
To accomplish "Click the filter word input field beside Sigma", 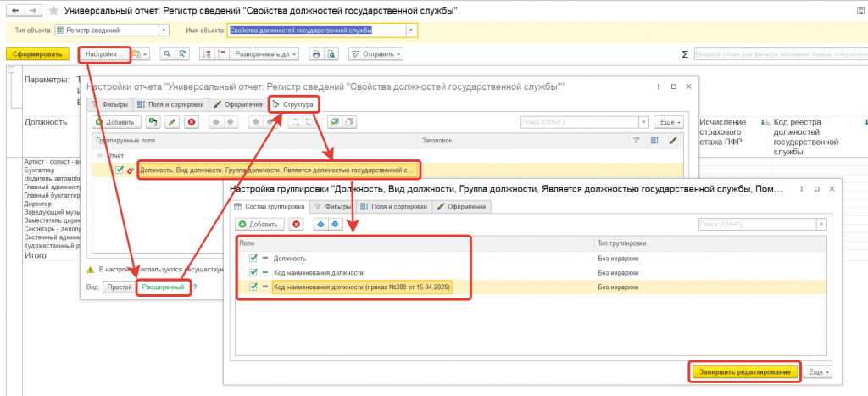I will 780,54.
